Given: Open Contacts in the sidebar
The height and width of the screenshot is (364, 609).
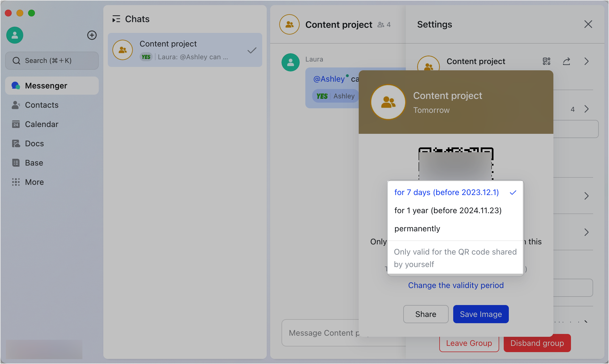Looking at the screenshot, I should (52, 105).
